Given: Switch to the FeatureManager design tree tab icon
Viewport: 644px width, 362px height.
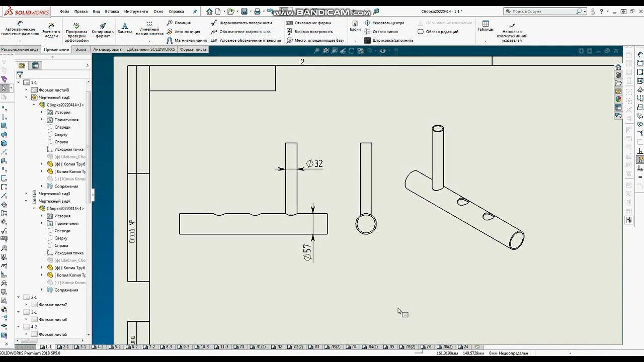Looking at the screenshot, I should 22,65.
